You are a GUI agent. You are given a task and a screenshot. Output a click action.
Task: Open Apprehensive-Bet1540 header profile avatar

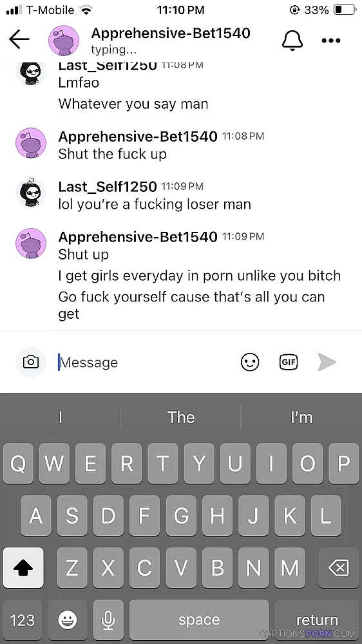pos(64,40)
